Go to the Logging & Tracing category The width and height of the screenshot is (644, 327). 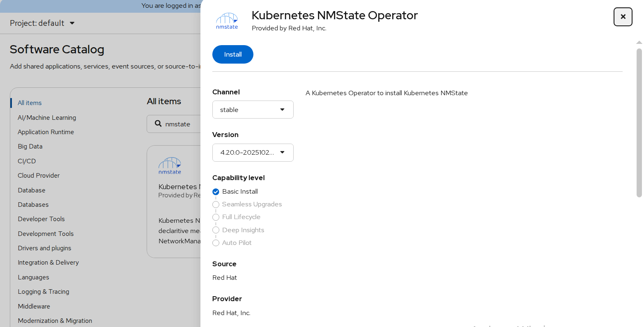(x=44, y=292)
